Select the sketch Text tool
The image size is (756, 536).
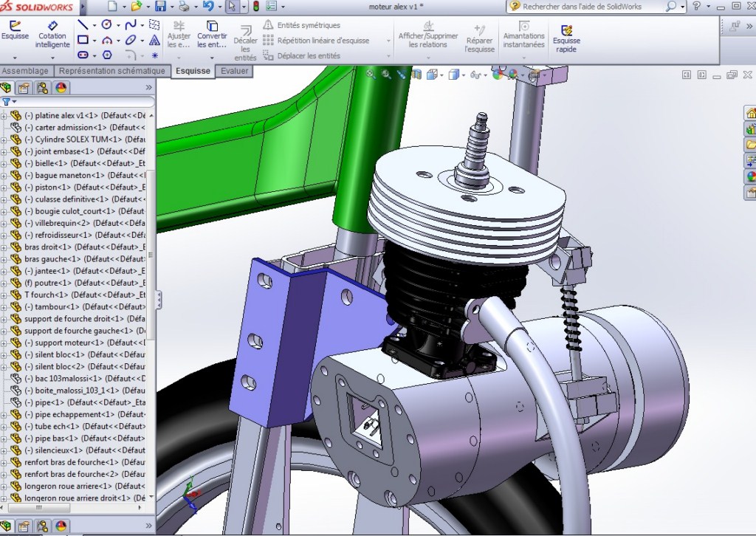(154, 40)
